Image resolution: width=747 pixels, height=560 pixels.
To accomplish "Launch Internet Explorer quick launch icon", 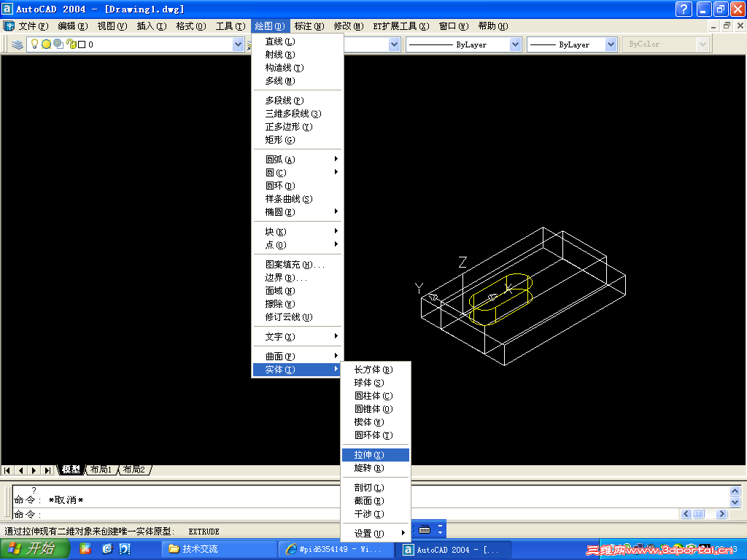I will click(x=107, y=549).
